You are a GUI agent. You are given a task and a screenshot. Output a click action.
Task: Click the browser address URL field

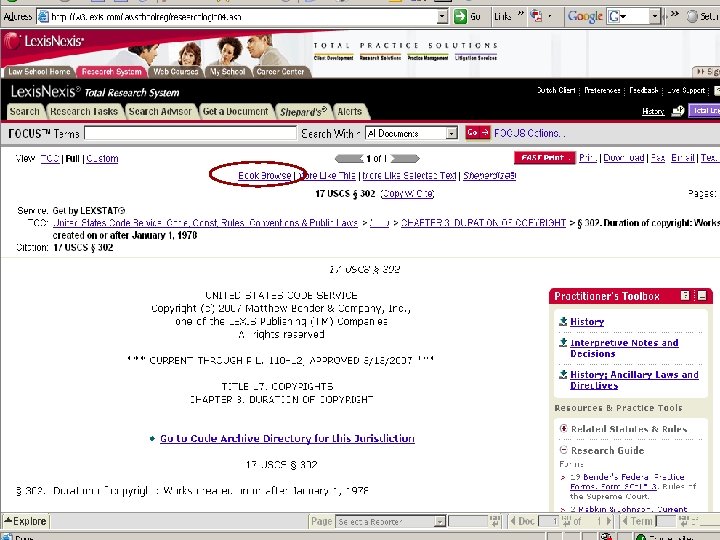tap(236, 17)
